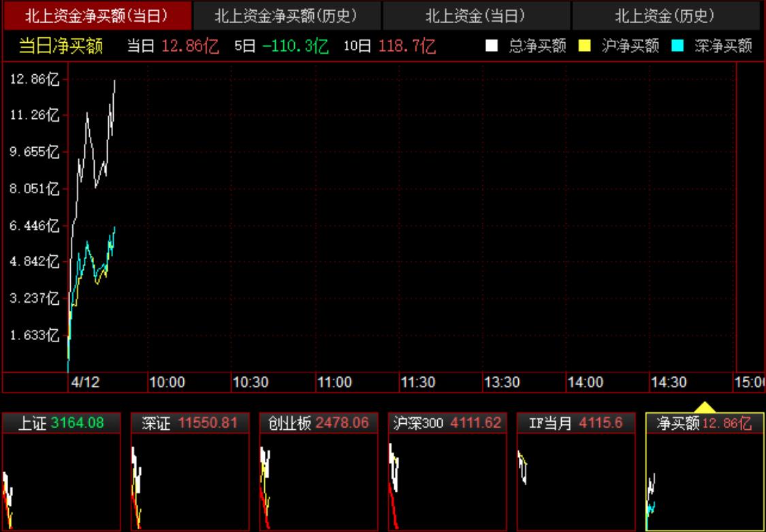This screenshot has height=532, width=766.
Task: Toggle the white 总净买额 legend swatch
Action: 492,46
